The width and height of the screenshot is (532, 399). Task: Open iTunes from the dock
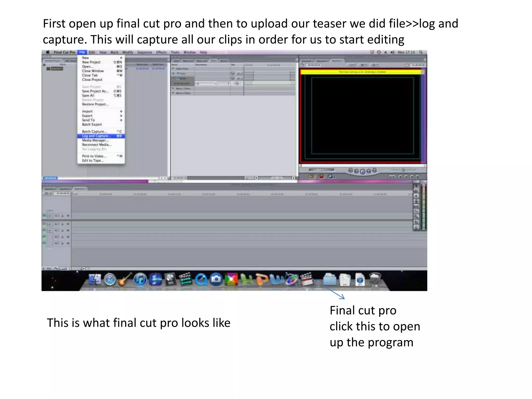[x=140, y=280]
